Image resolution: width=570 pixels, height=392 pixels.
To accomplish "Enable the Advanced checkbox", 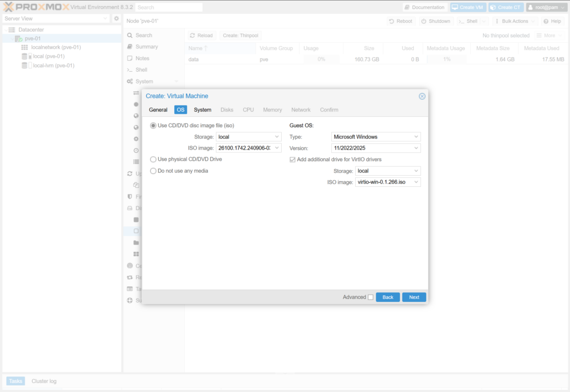I will coord(371,297).
